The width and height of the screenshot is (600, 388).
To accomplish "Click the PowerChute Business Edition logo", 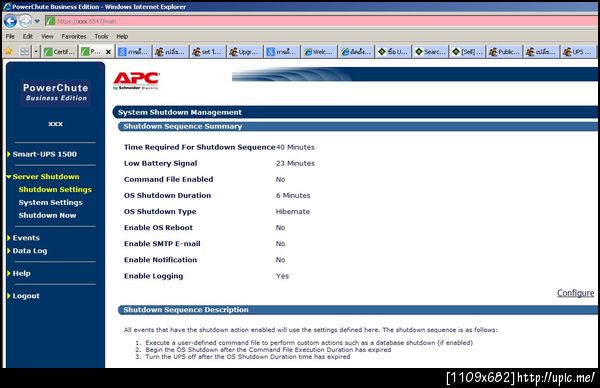I will [x=55, y=93].
